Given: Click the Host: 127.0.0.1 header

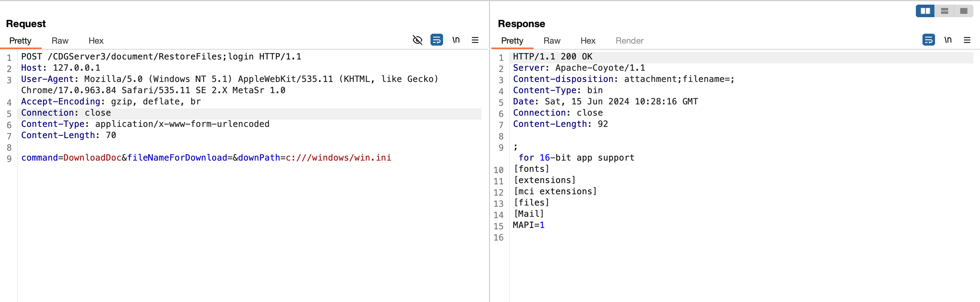Looking at the screenshot, I should pyautogui.click(x=61, y=68).
